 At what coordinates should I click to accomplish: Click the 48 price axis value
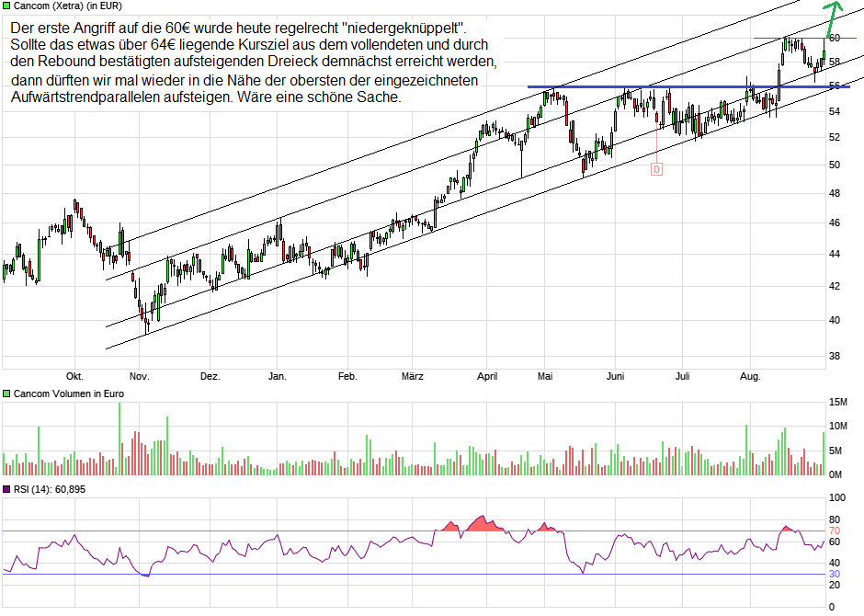(835, 193)
